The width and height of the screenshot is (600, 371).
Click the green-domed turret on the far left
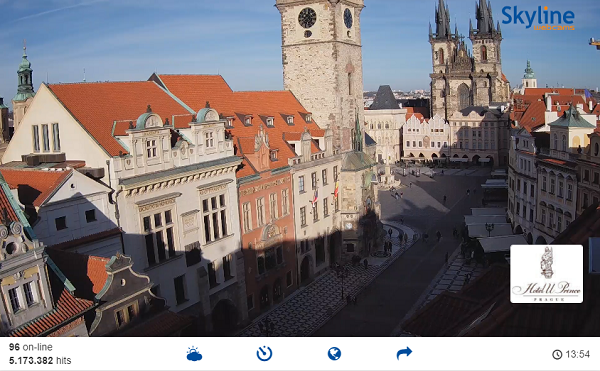click(24, 76)
